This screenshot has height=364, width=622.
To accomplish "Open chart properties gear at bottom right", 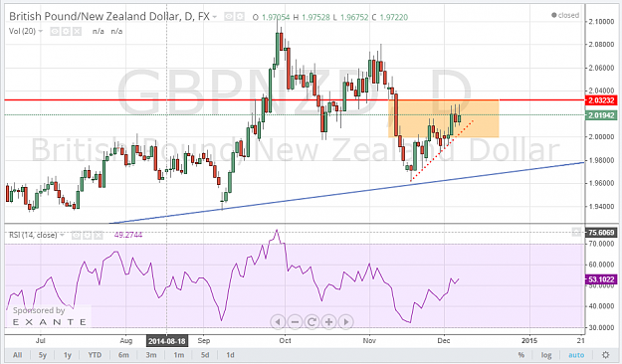I will [605, 354].
